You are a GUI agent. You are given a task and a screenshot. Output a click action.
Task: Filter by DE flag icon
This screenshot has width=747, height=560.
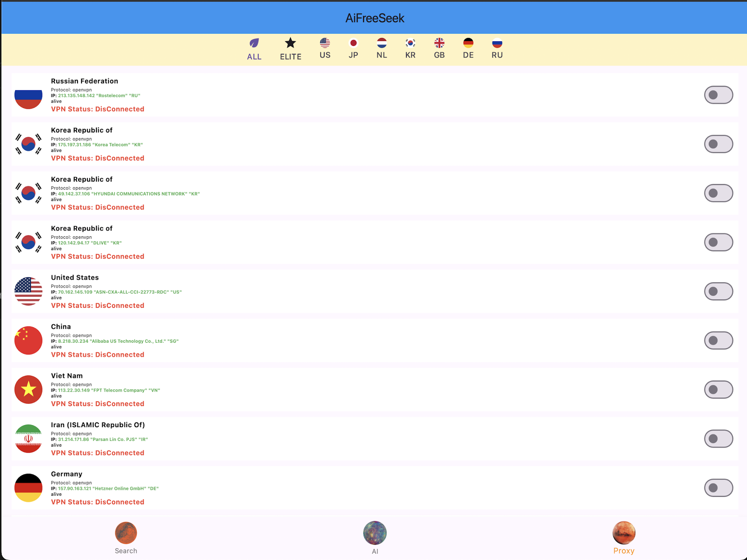[468, 43]
